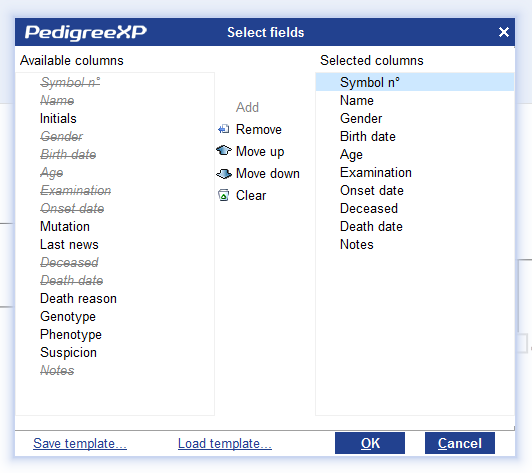Close the Select fields dialog
This screenshot has width=532, height=473.
[504, 32]
